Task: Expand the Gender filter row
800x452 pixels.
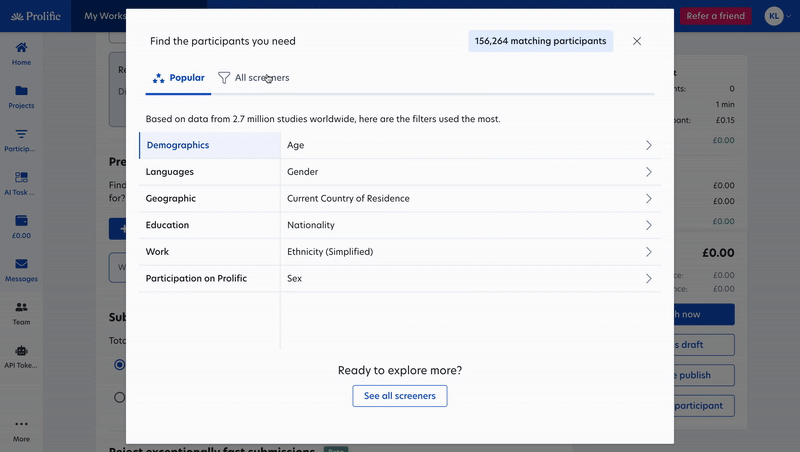Action: click(648, 172)
